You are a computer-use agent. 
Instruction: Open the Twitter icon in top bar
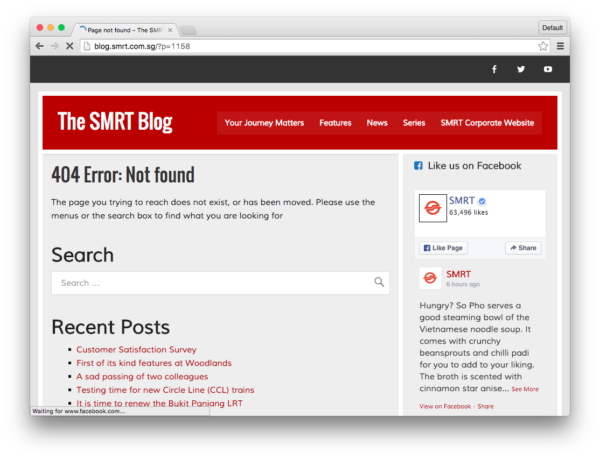[521, 69]
